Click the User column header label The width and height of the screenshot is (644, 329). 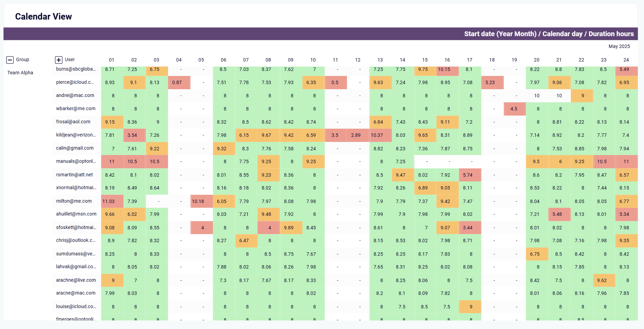pos(70,59)
